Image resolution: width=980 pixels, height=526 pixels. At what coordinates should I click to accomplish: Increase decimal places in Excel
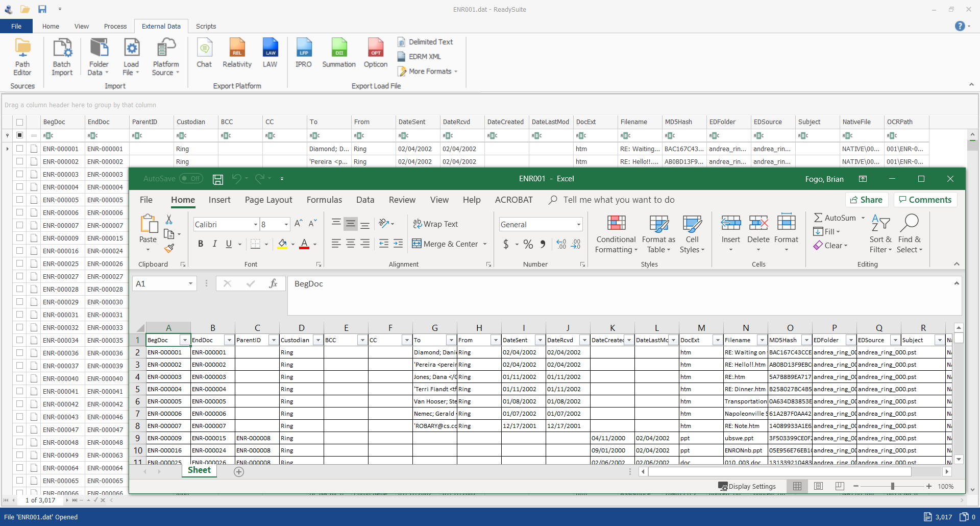(x=561, y=244)
